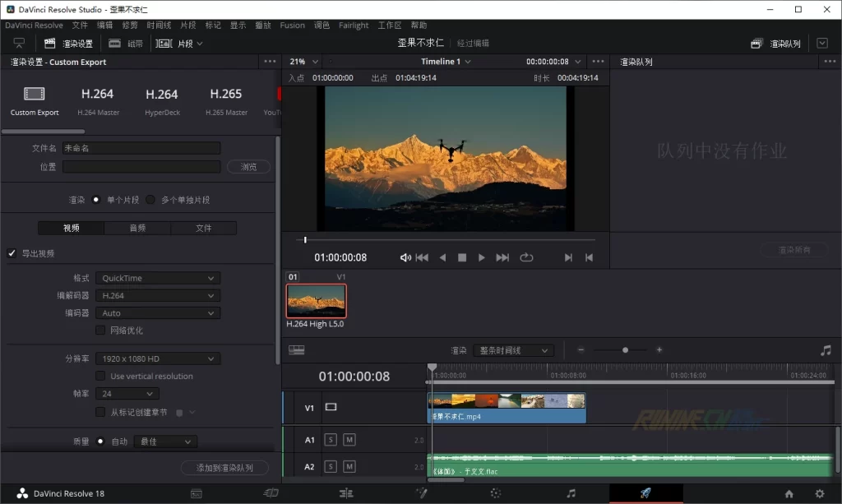Click the 浏览 browse button

pos(248,167)
